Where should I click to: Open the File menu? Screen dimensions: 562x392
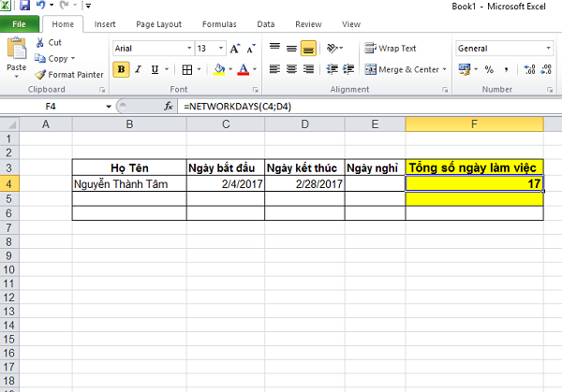(20, 24)
